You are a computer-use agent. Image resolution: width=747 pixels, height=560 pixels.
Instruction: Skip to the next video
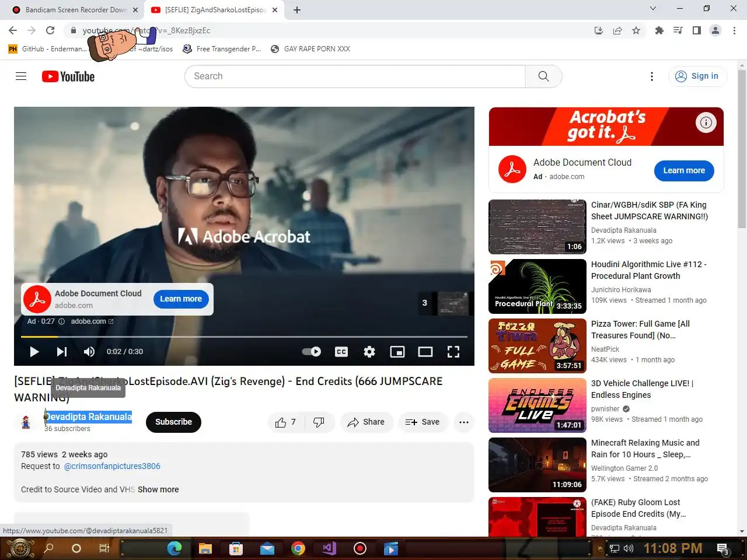pyautogui.click(x=61, y=352)
